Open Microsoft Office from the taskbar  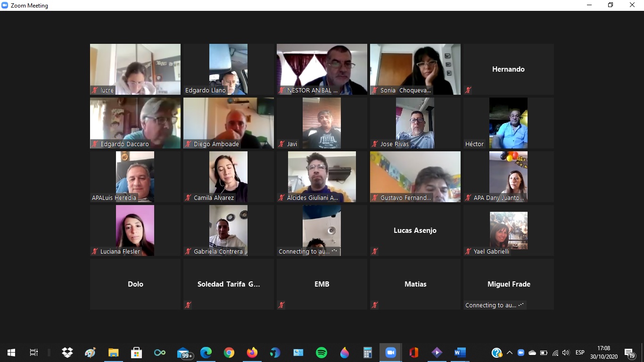click(x=414, y=353)
